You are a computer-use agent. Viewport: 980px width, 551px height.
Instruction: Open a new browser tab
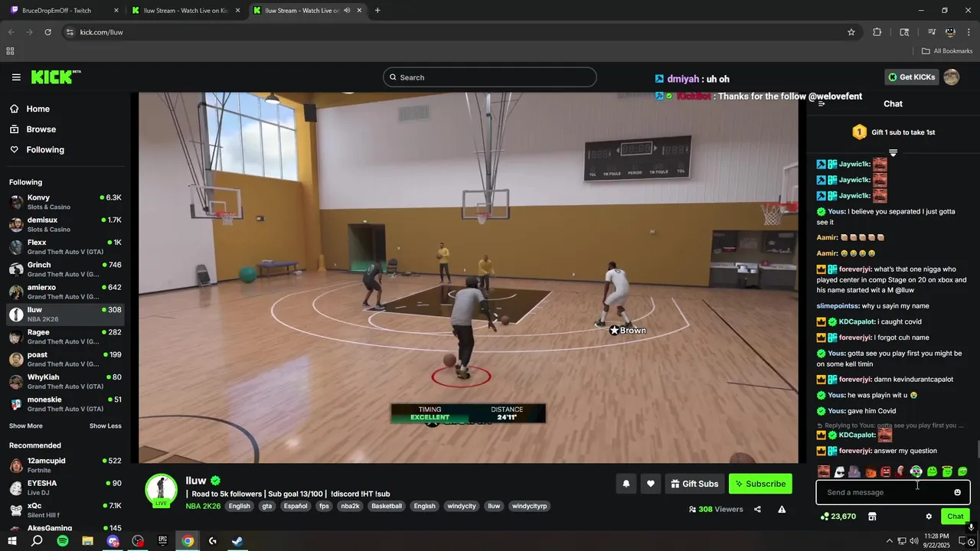[x=377, y=11]
